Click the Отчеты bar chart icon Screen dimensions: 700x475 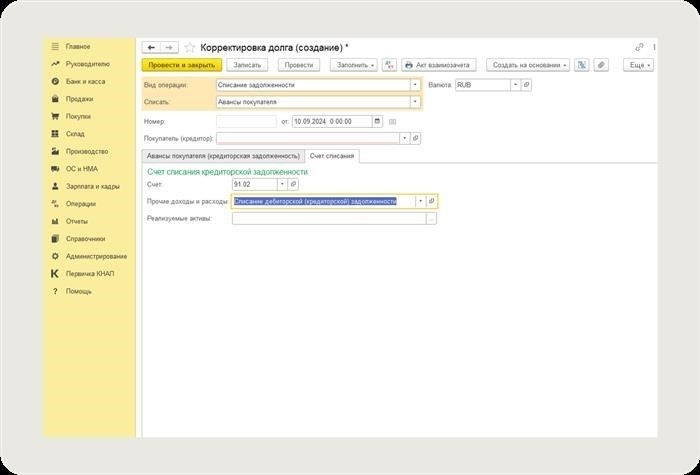[x=55, y=221]
